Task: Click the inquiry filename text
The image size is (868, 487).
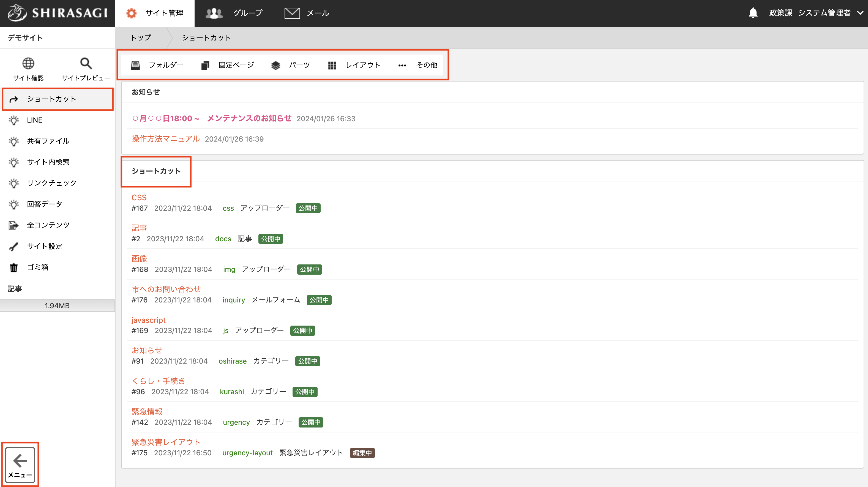Action: tap(233, 300)
